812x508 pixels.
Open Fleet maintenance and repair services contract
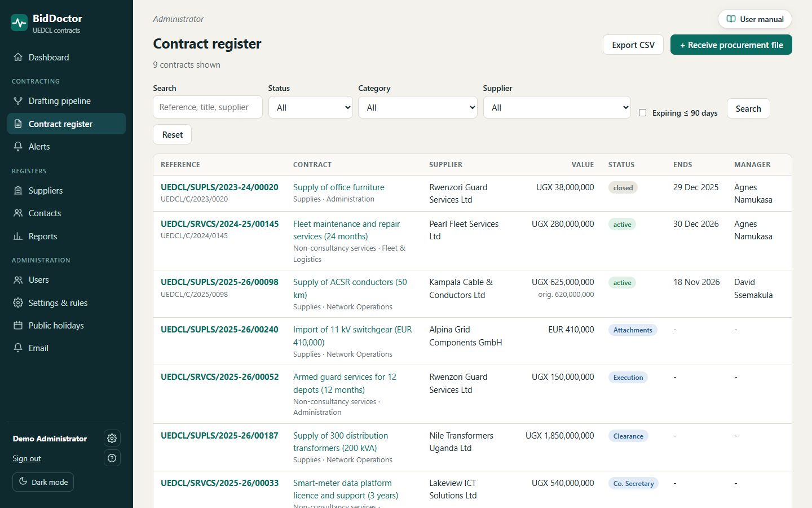click(x=346, y=230)
